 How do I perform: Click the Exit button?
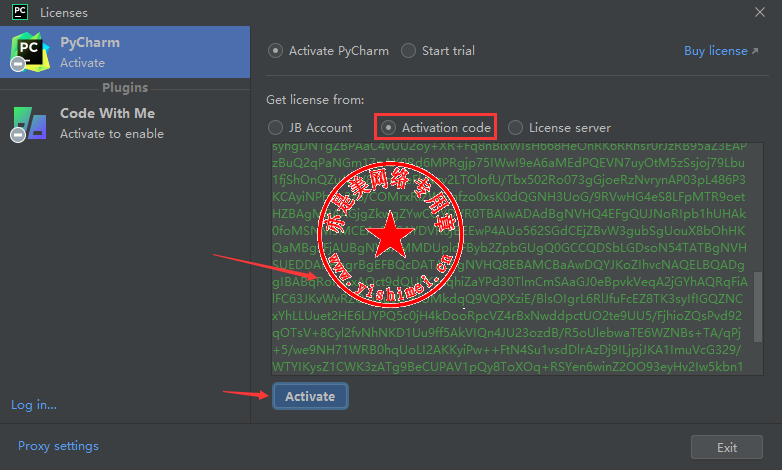[x=727, y=448]
